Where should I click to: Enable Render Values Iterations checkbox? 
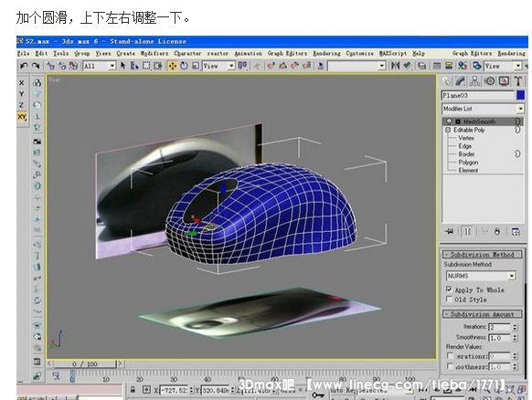point(450,356)
